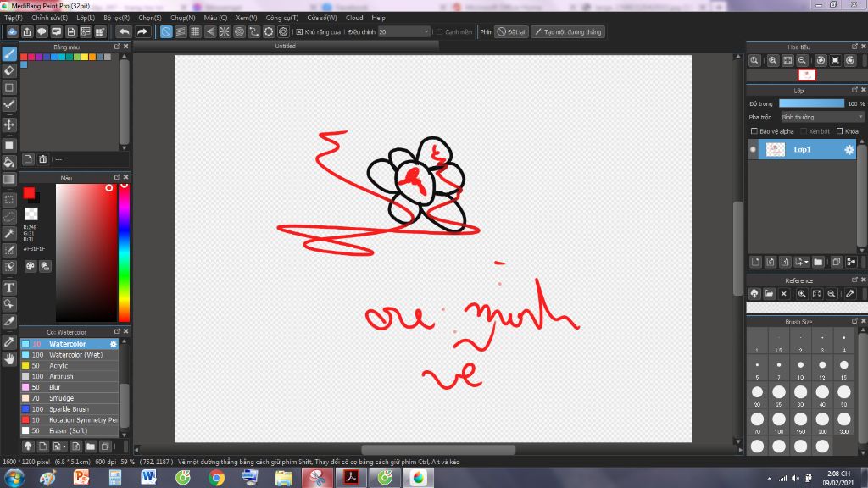Select the Magic Wand tool
This screenshot has height=488, width=868.
click(9, 234)
